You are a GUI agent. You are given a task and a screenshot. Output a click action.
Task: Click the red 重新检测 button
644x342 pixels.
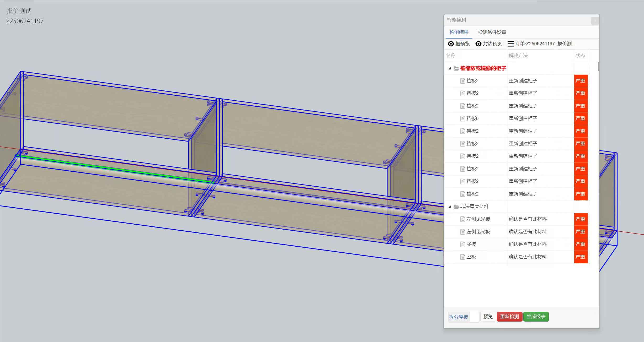pos(509,317)
